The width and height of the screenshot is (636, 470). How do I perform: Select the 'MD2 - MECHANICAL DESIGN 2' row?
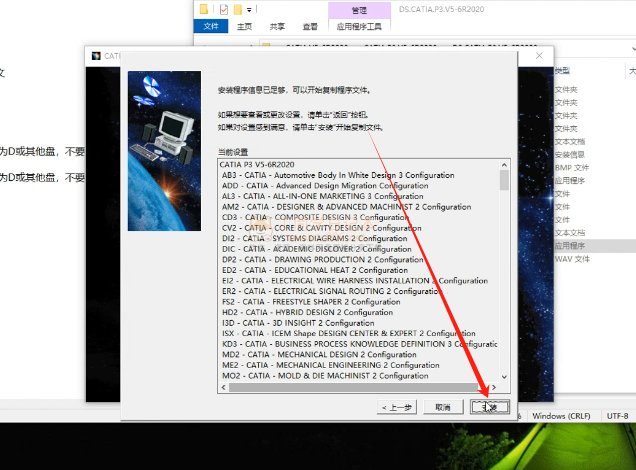click(319, 354)
